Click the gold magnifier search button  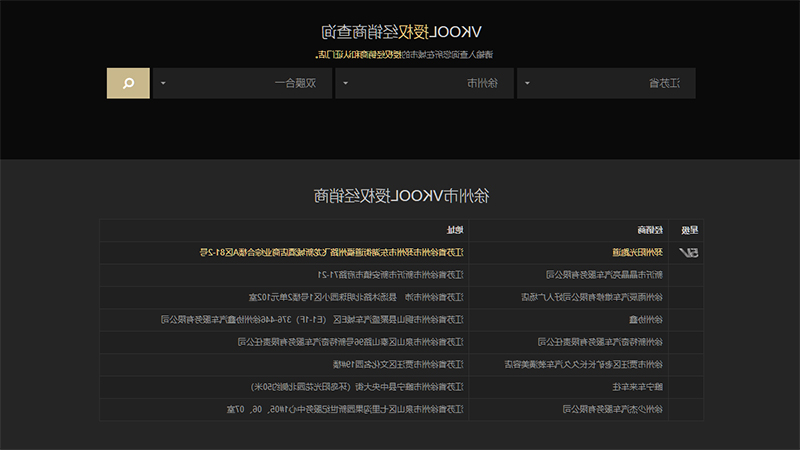128,83
